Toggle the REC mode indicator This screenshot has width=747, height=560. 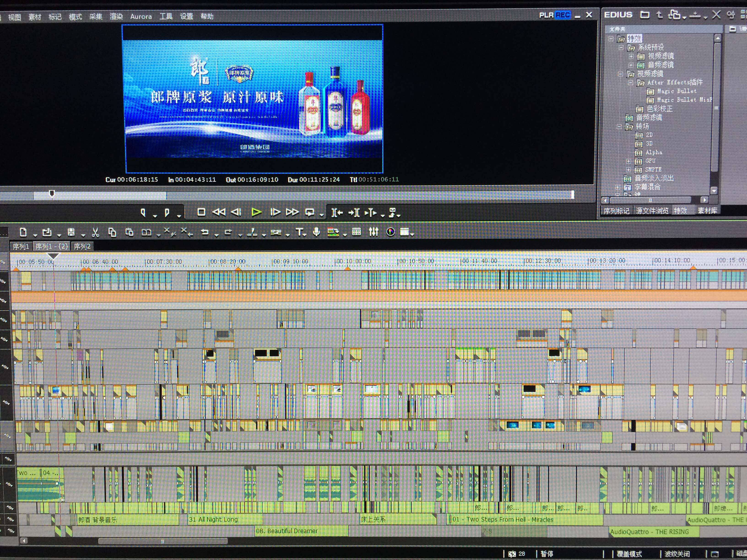(x=563, y=15)
